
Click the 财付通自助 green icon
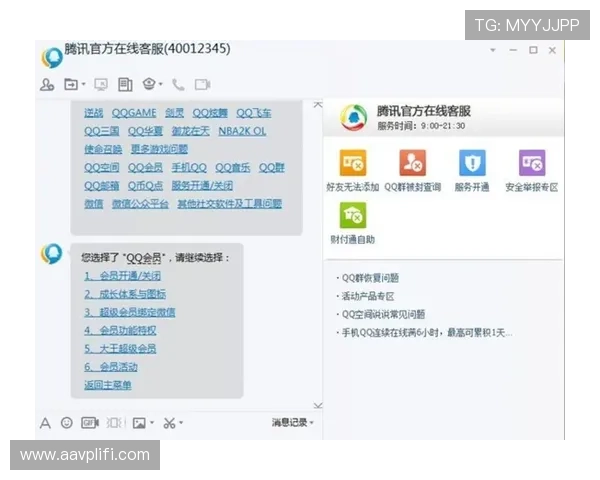pos(353,215)
